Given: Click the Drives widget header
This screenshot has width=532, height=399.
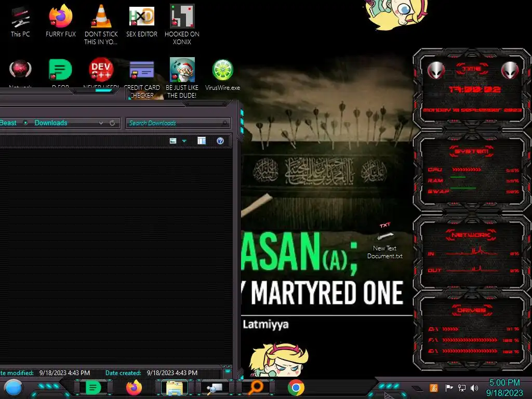Looking at the screenshot, I should (472, 310).
